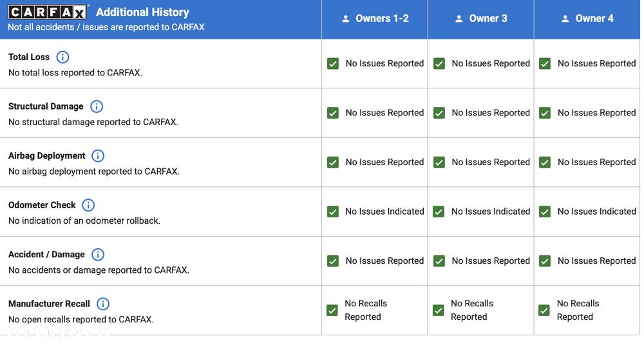Open the Odometer Check info icon
The width and height of the screenshot is (644, 345).
click(88, 205)
